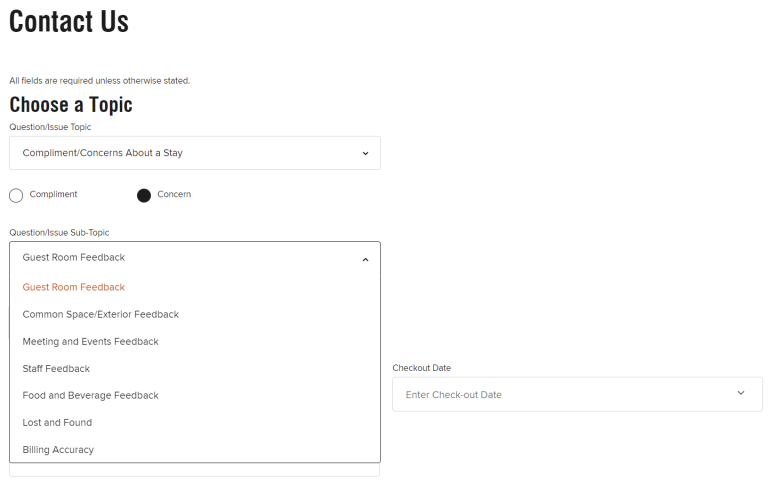
Task: Collapse Sub-Topic list using the up chevron
Action: click(x=365, y=258)
